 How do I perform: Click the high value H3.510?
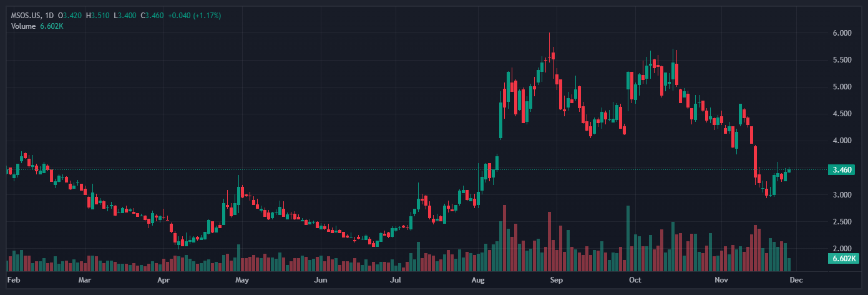click(x=97, y=15)
